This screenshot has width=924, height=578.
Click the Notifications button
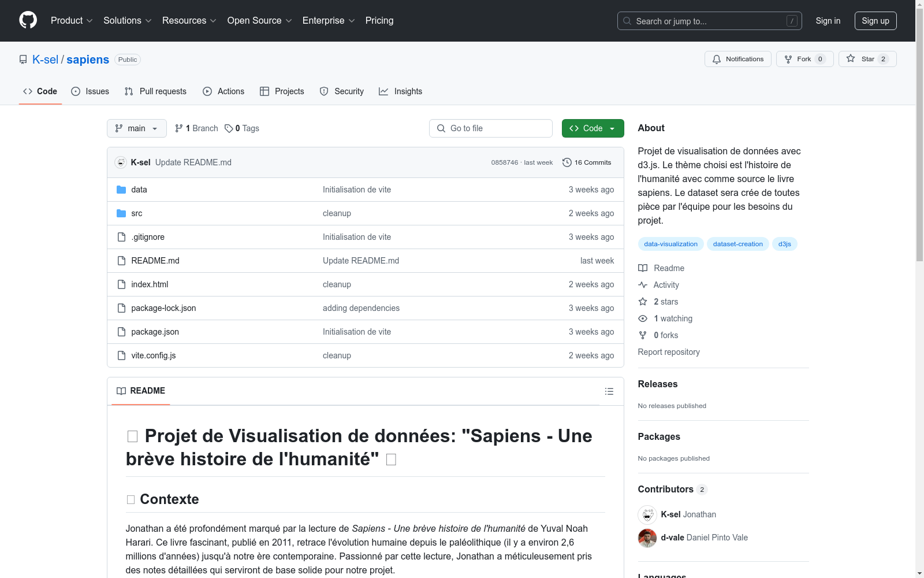[x=738, y=59]
